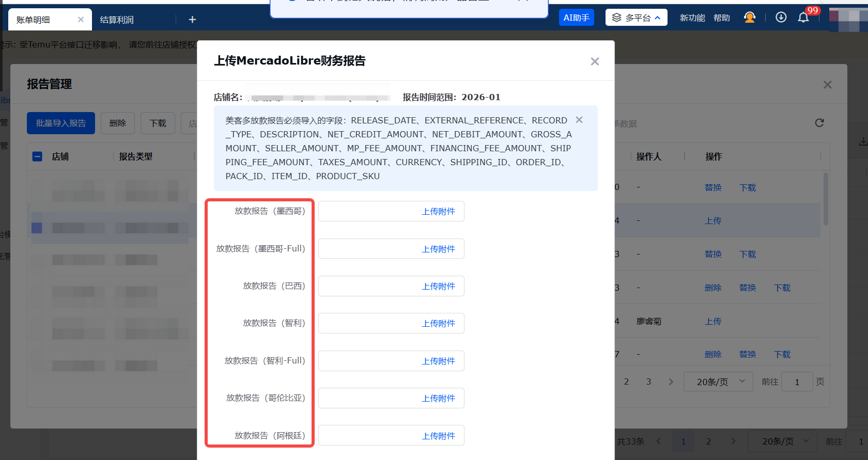
Task: Click the report table vertical scrollbar
Action: coord(826,199)
